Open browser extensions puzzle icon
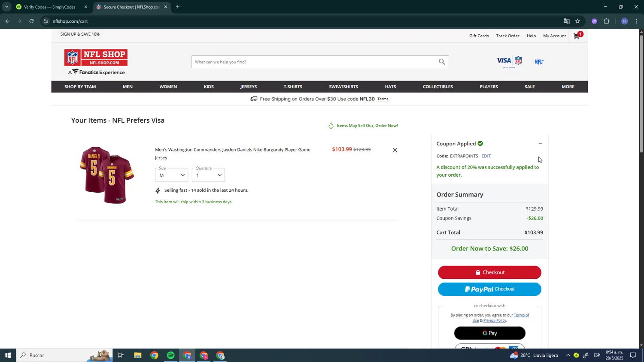The width and height of the screenshot is (644, 362). [607, 21]
